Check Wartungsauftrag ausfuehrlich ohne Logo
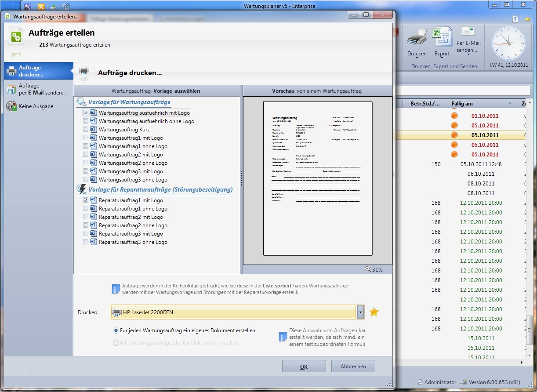This screenshot has height=392, width=537. coord(86,121)
